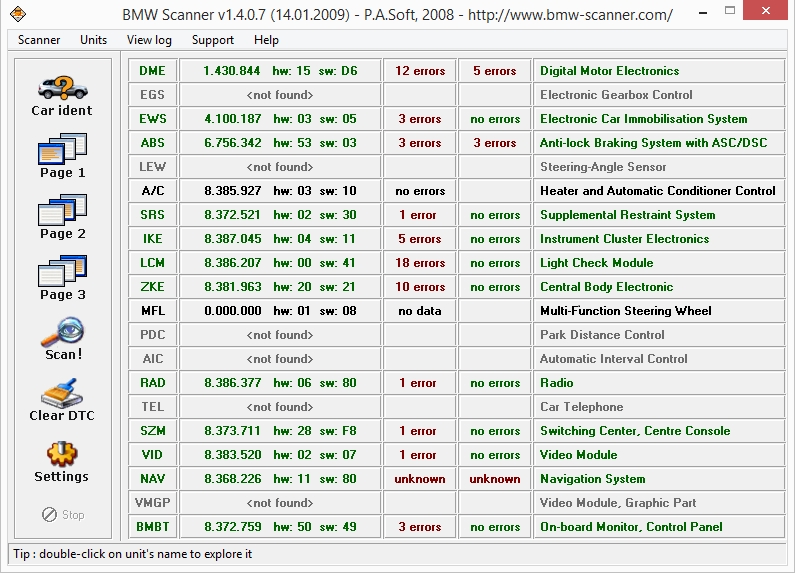Click 'Digital Motor Electronics' description
The image size is (795, 573).
coord(609,70)
